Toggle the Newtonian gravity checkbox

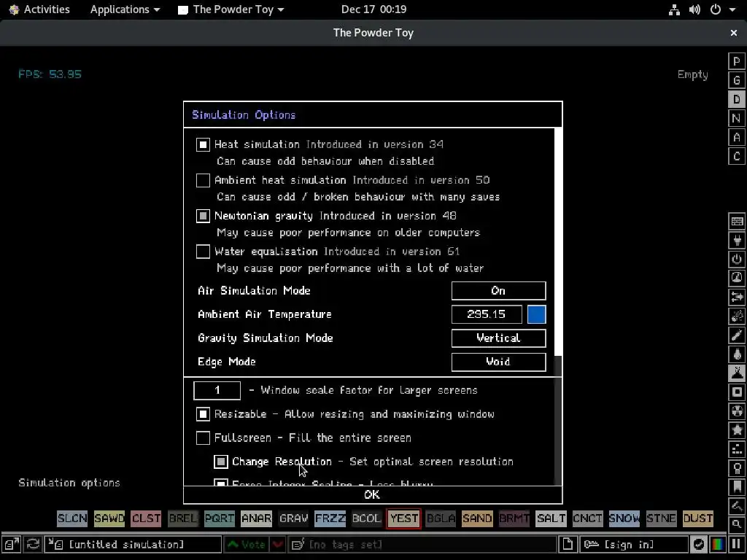pos(203,216)
